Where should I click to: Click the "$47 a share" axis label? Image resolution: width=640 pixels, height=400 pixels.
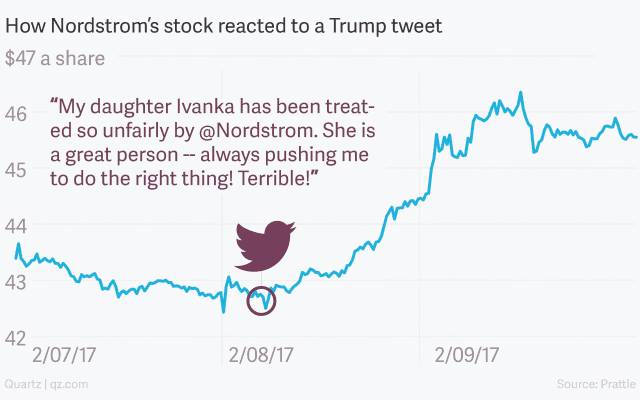[55, 58]
